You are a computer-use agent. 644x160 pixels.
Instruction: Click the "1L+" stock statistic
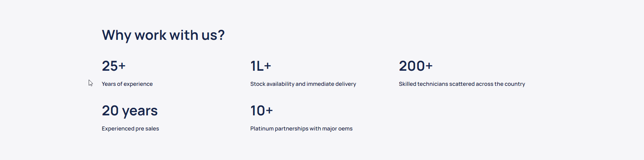261,66
